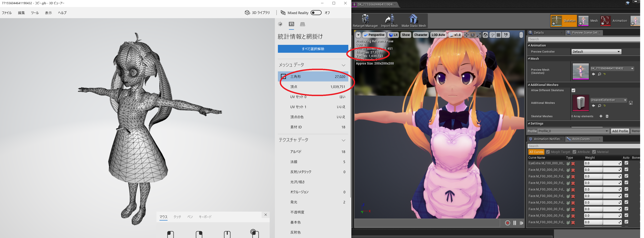The height and width of the screenshot is (238, 644).
Task: Uncheck Allow Different Skeletons checkbox
Action: (x=573, y=90)
